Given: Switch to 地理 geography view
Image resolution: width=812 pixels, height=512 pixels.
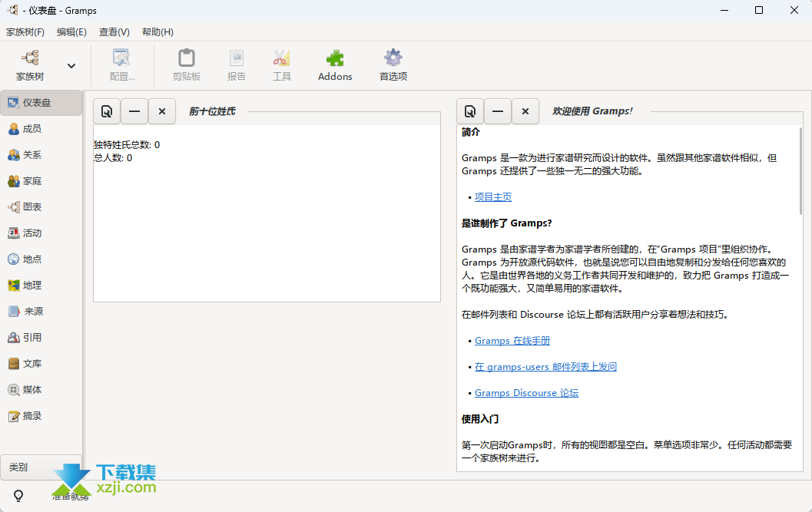Looking at the screenshot, I should [x=41, y=286].
